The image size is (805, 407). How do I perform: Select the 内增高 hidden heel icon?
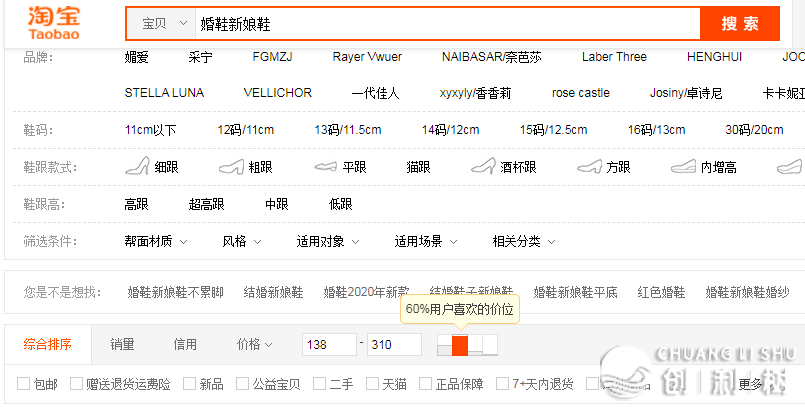684,166
